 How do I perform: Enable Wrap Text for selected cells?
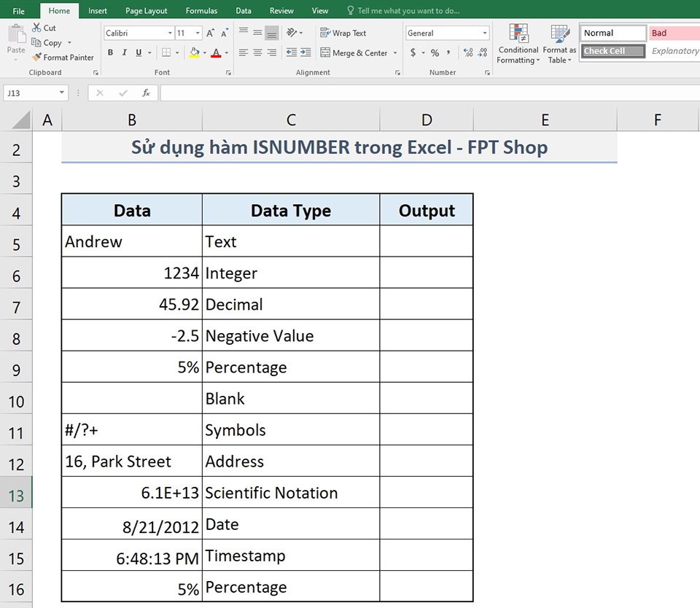343,33
